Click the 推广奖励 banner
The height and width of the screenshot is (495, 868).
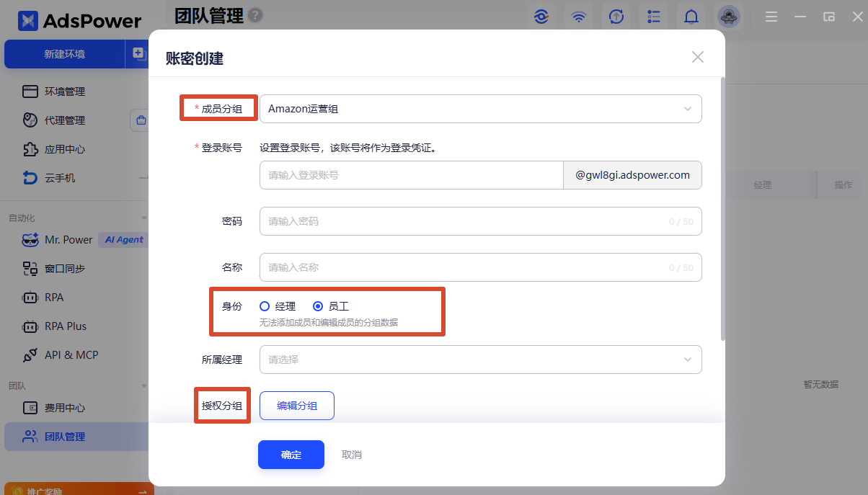(x=79, y=489)
